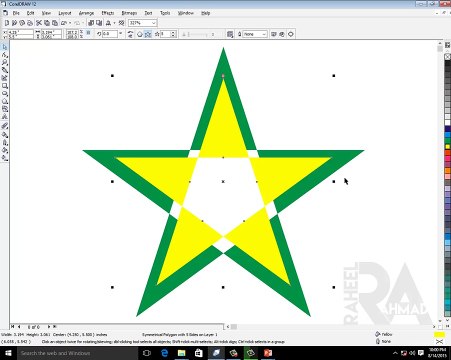The width and height of the screenshot is (451, 360).
Task: Click the Print icon in the toolbar
Action: (x=30, y=23)
